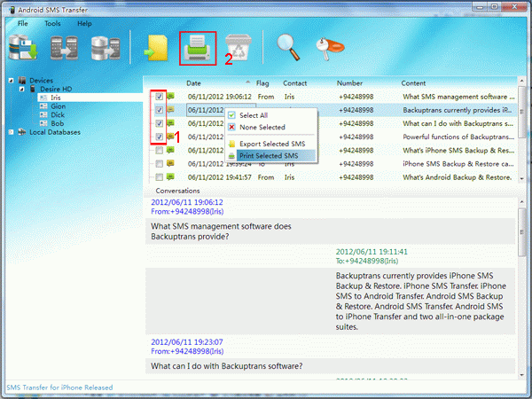Click conversation text 'What can I do with Backuptrans software?'

click(227, 366)
